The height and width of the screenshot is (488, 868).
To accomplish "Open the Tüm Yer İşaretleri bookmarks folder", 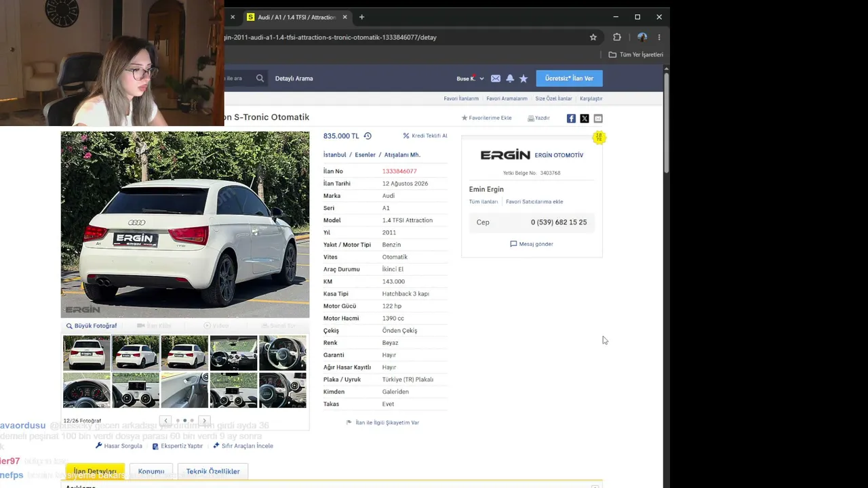I will tap(635, 54).
